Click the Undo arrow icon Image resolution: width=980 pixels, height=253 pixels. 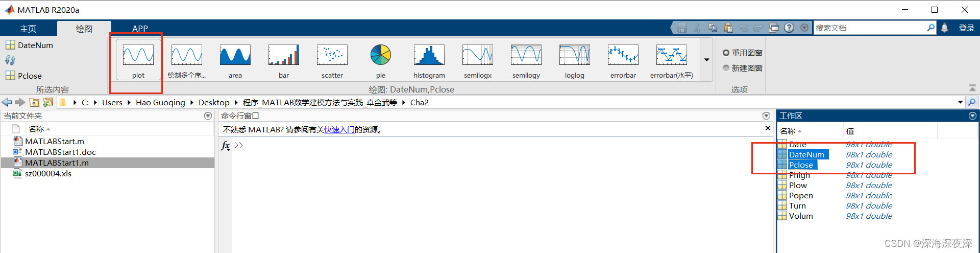coord(744,28)
